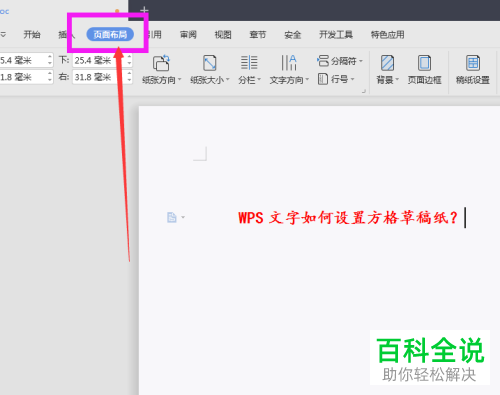This screenshot has width=500, height=395.
Task: Open the 特色应用 tab
Action: coord(388,34)
